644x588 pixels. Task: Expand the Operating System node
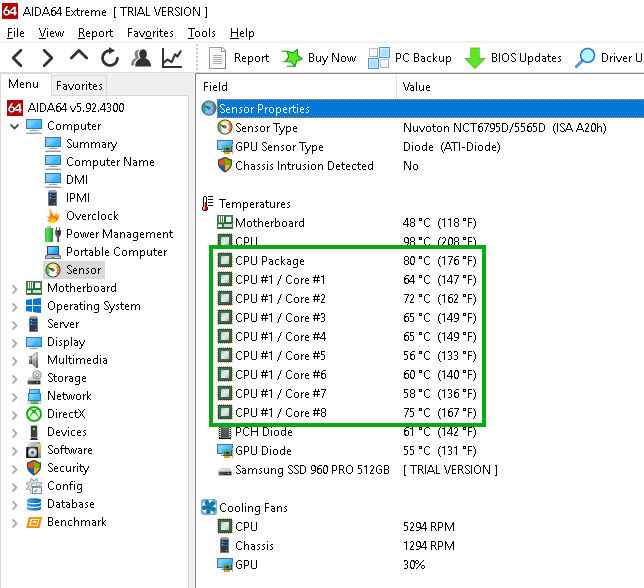[x=14, y=307]
